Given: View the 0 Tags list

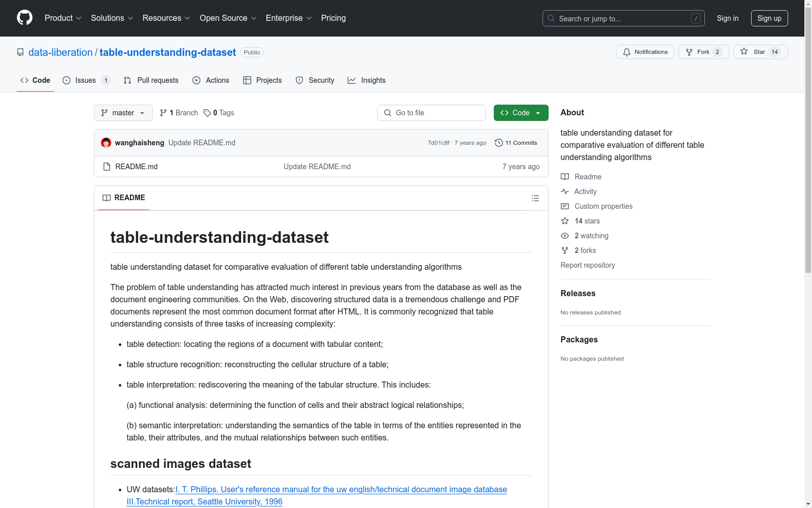Looking at the screenshot, I should 219,113.
